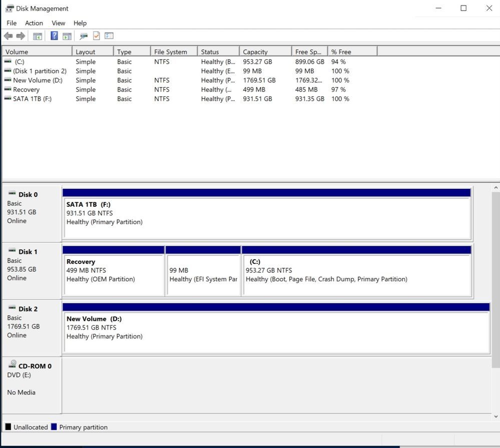
Task: Click the Show/Hide Console Tree toolbar icon
Action: tap(38, 36)
